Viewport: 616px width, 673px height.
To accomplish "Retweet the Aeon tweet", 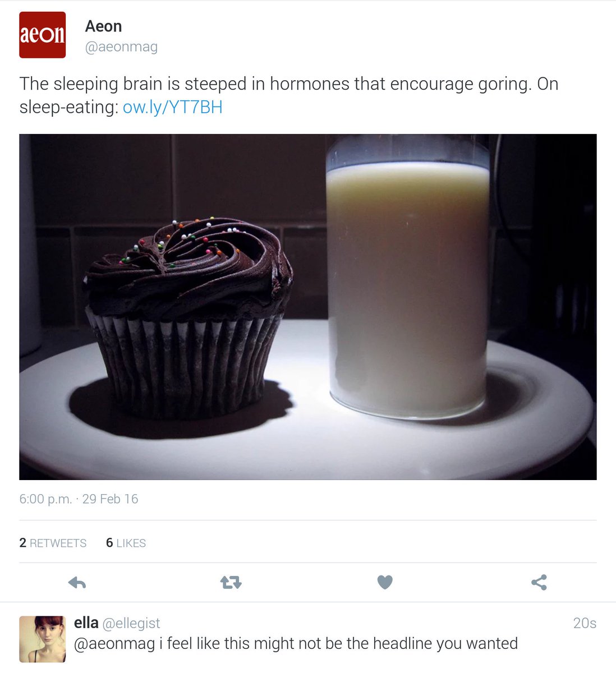I will tap(231, 583).
